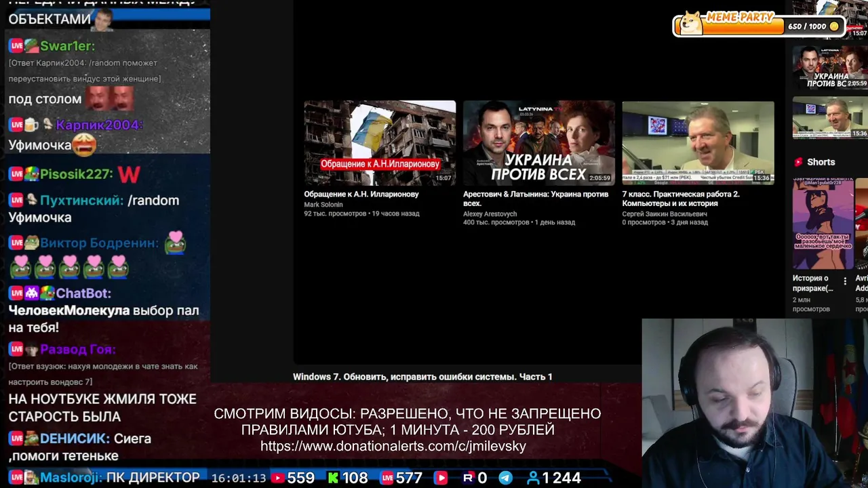This screenshot has height=488, width=868.
Task: Click title 7 класс. Практическая работа 2
Action: 681,199
